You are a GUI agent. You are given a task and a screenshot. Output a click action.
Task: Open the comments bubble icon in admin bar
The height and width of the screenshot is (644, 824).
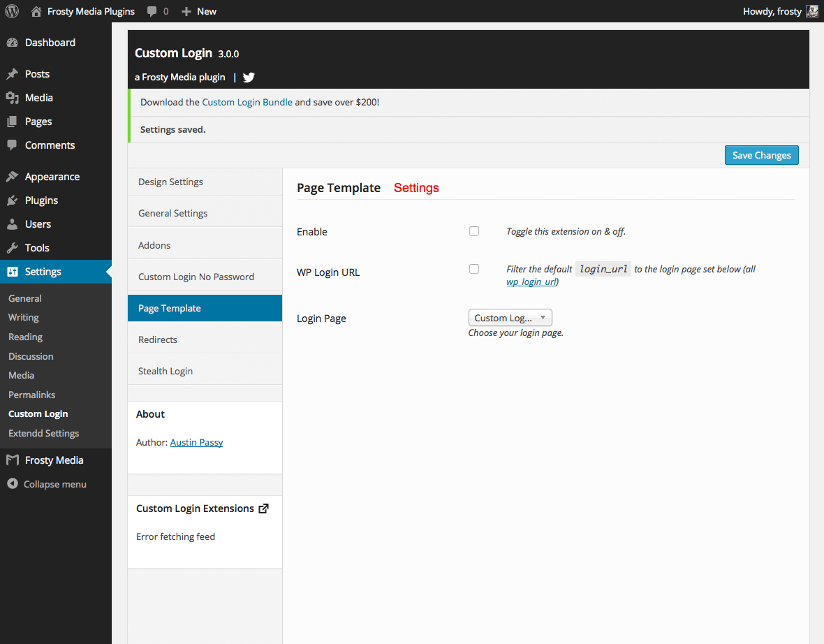coord(152,12)
